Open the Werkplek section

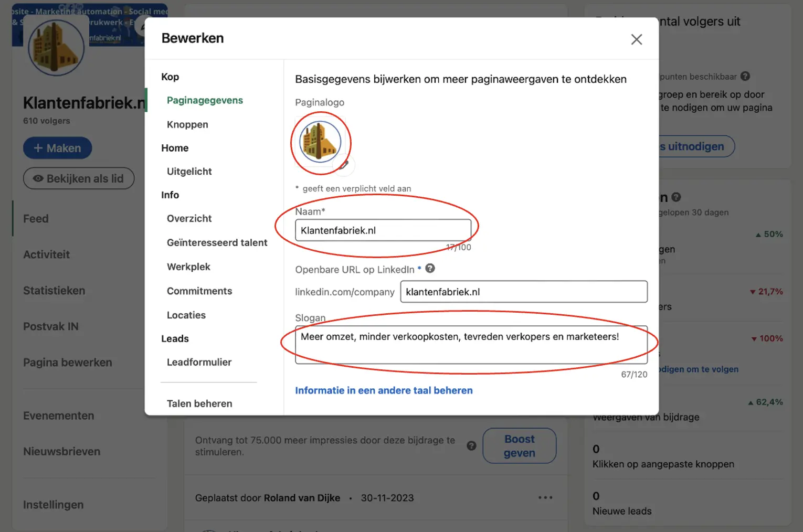(188, 267)
